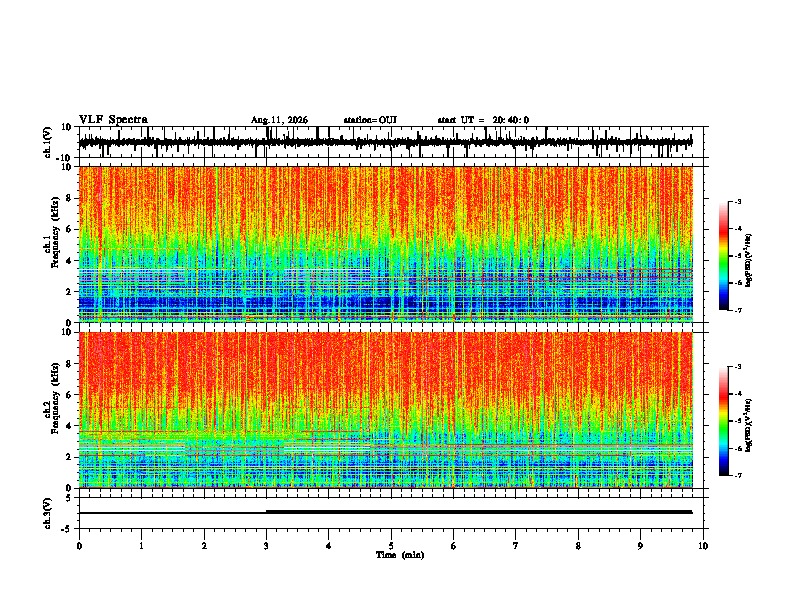Click the time axis tick label "9"
This screenshot has width=792, height=612.
click(x=640, y=546)
